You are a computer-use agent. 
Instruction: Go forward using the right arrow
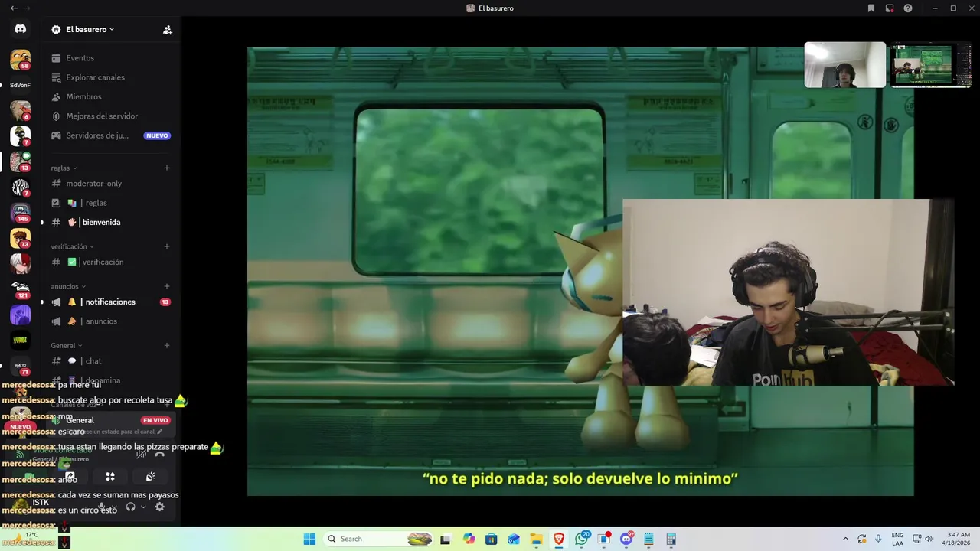[x=28, y=8]
